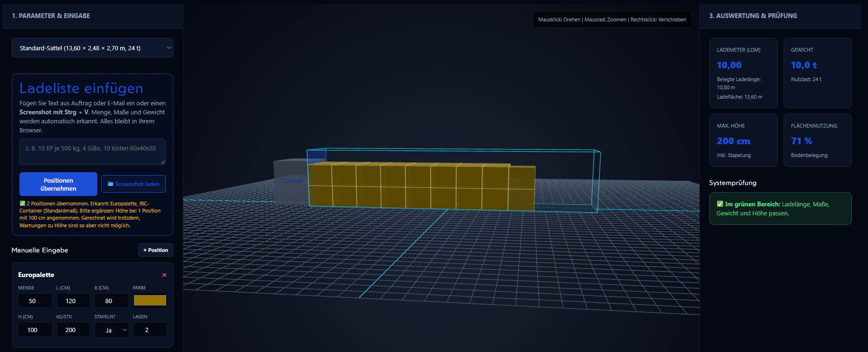Click the folder icon on Screenshot laden

(110, 184)
